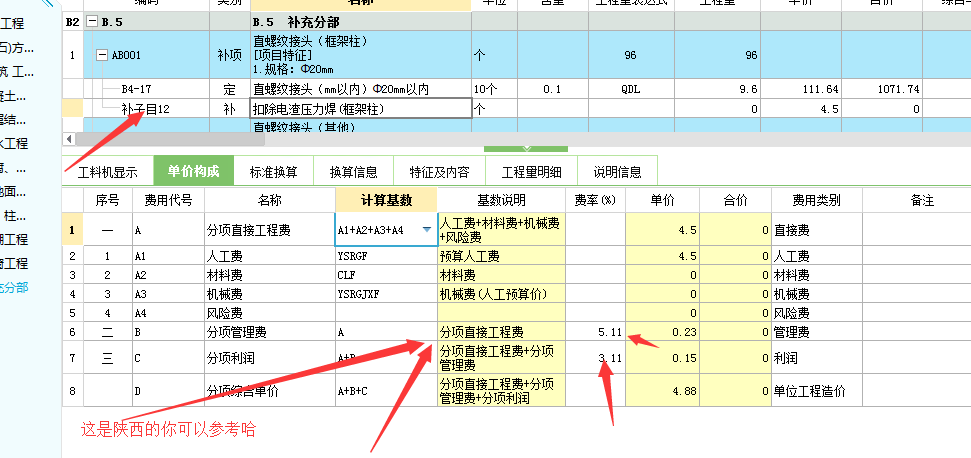Select the 人工费 name cell in row 2
This screenshot has height=458, width=971.
270,256
